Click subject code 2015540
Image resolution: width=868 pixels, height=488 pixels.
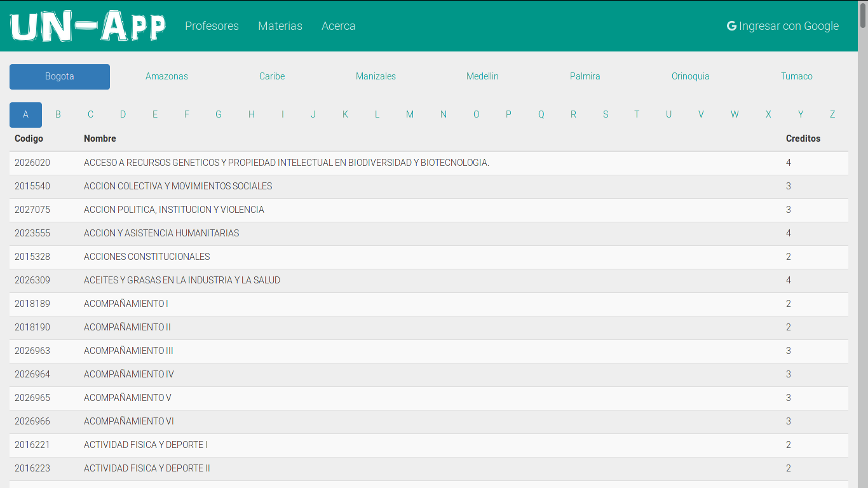(x=32, y=186)
